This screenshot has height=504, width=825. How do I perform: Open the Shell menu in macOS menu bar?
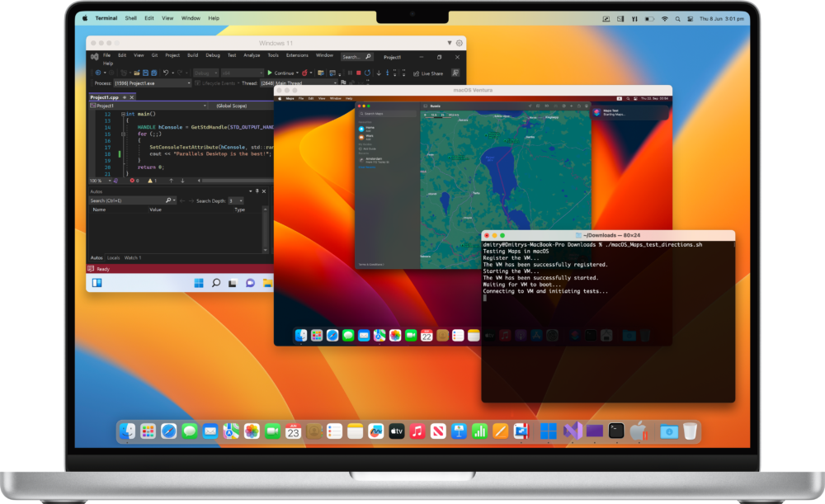(x=131, y=18)
